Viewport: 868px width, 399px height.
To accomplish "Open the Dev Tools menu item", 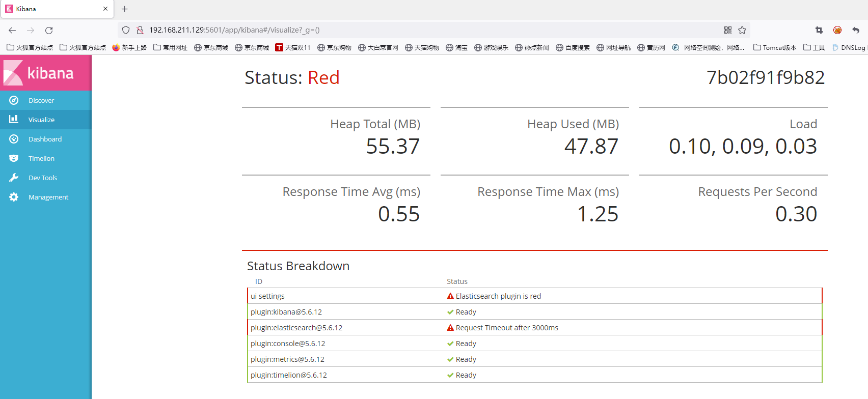I will point(46,178).
